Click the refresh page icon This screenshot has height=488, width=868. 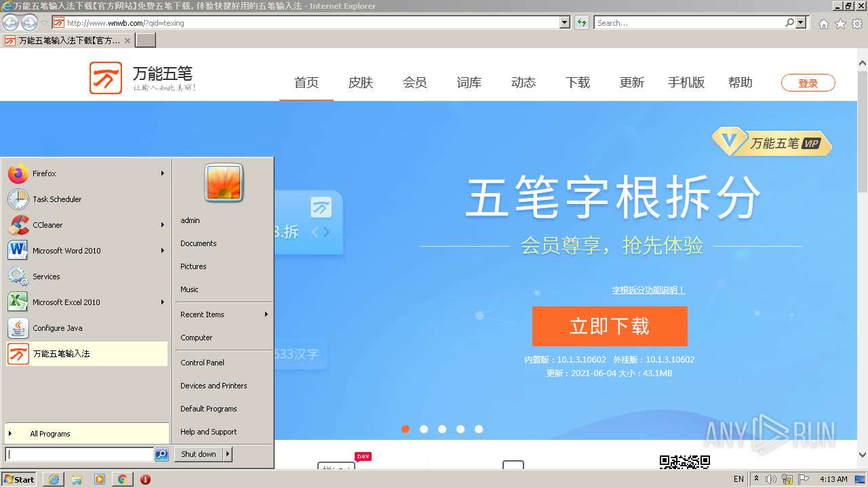581,22
